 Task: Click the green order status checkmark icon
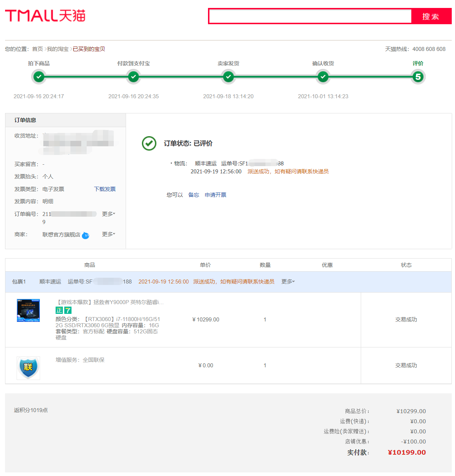coord(149,143)
